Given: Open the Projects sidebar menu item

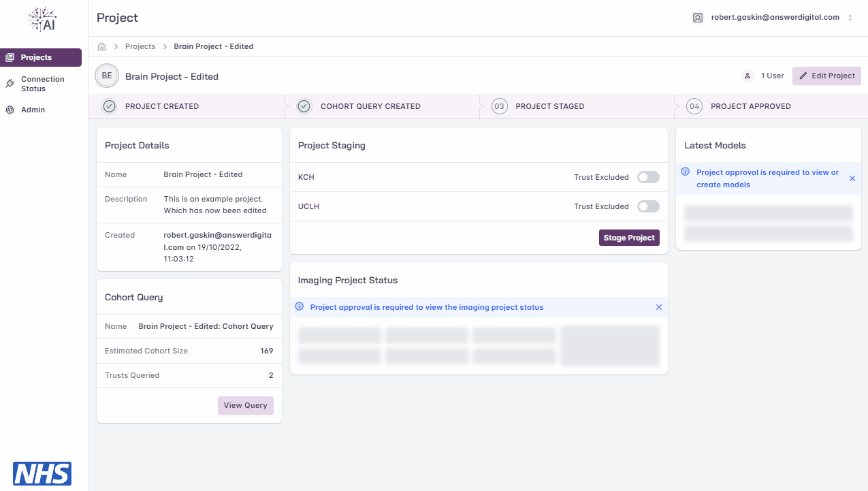Looking at the screenshot, I should (x=41, y=57).
